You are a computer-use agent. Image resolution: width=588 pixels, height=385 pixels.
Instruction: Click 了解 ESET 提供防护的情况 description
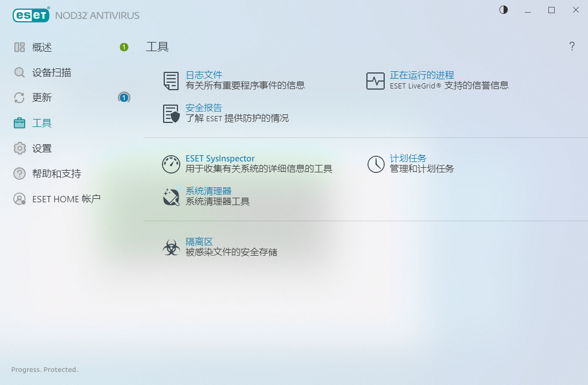point(237,118)
